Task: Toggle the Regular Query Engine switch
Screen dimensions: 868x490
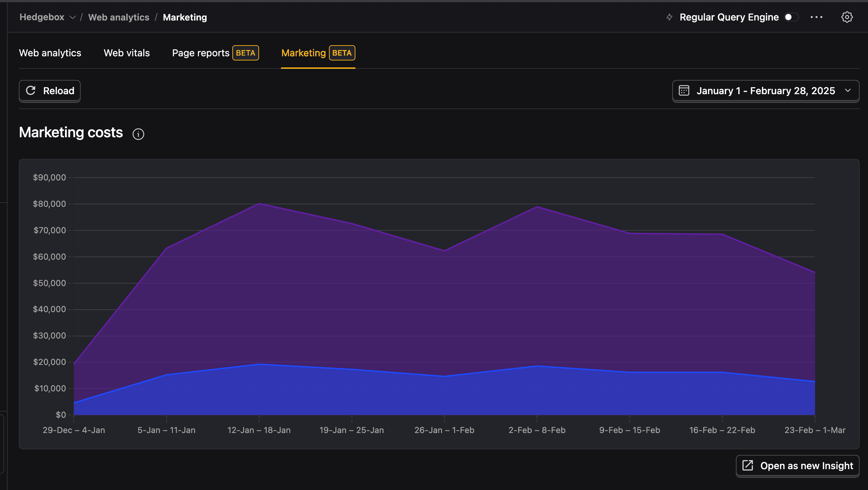Action: coord(791,17)
